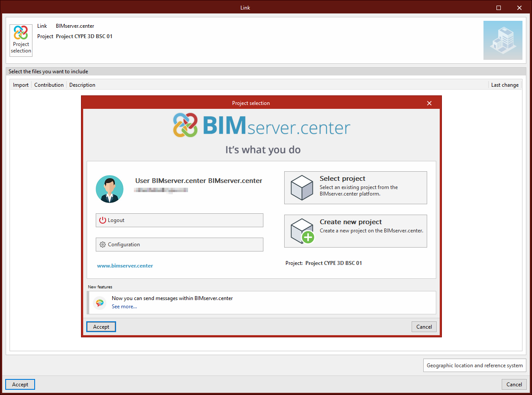Open the www.bimserver.center link

pos(125,266)
